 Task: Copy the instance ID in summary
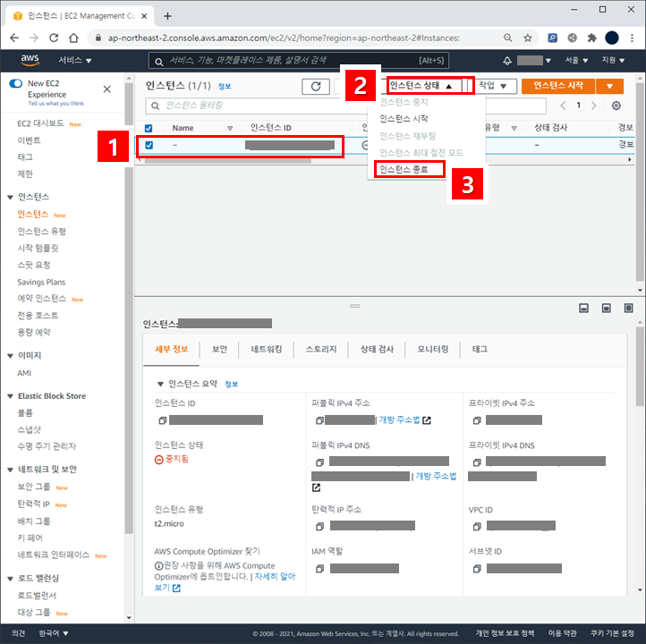click(162, 420)
